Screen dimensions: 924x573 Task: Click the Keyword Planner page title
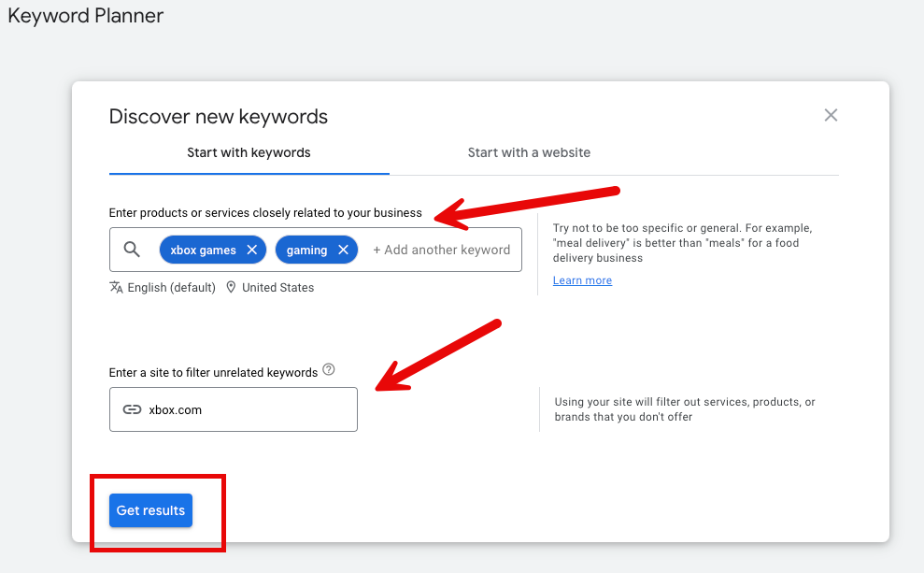(85, 16)
